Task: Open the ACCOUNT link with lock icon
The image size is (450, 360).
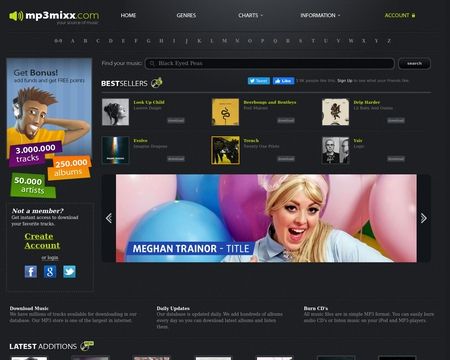Action: coord(400,15)
